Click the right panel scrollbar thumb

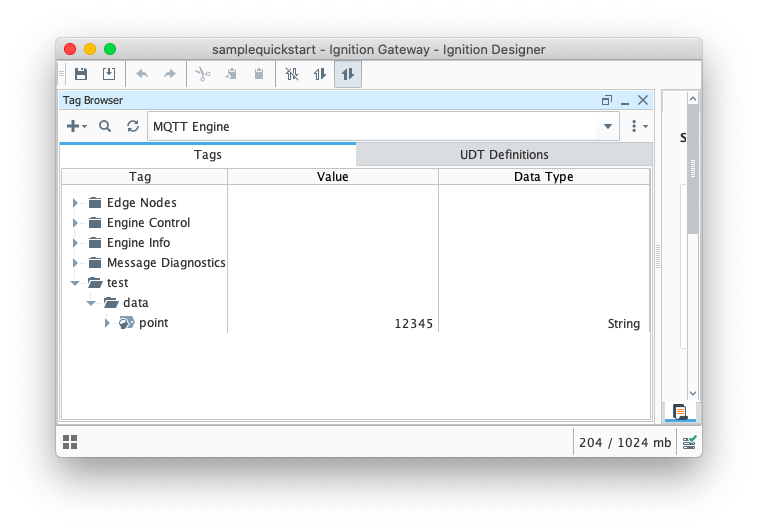click(693, 169)
